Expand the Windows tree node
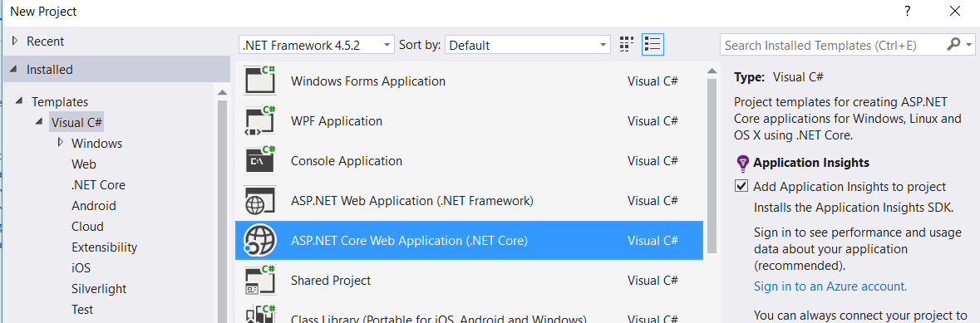 click(61, 143)
